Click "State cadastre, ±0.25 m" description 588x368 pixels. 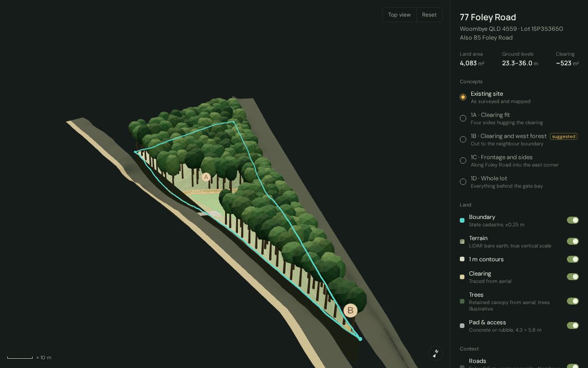(497, 225)
